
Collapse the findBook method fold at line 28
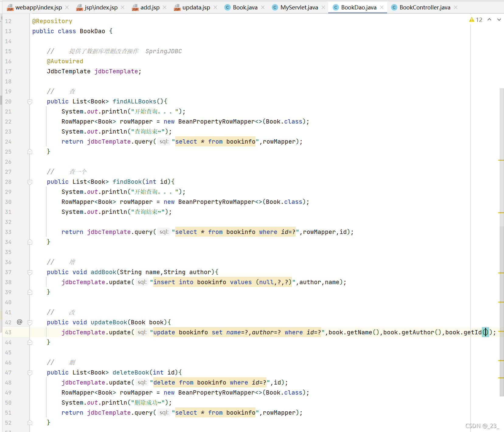(x=30, y=182)
